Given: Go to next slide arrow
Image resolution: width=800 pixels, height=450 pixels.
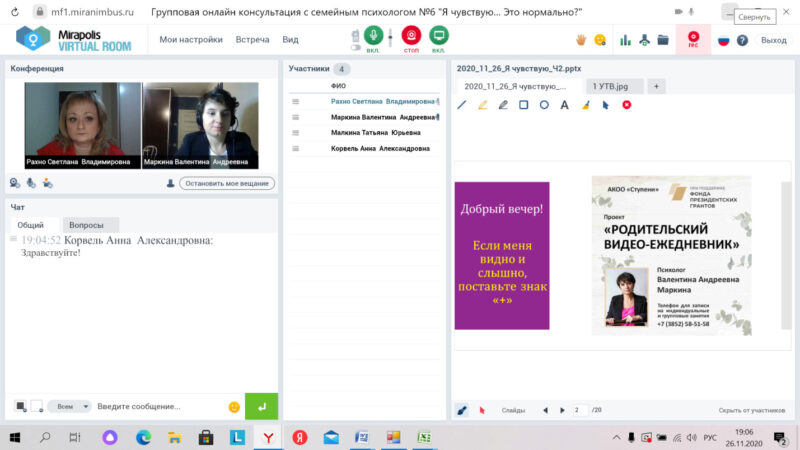Looking at the screenshot, I should pos(562,410).
